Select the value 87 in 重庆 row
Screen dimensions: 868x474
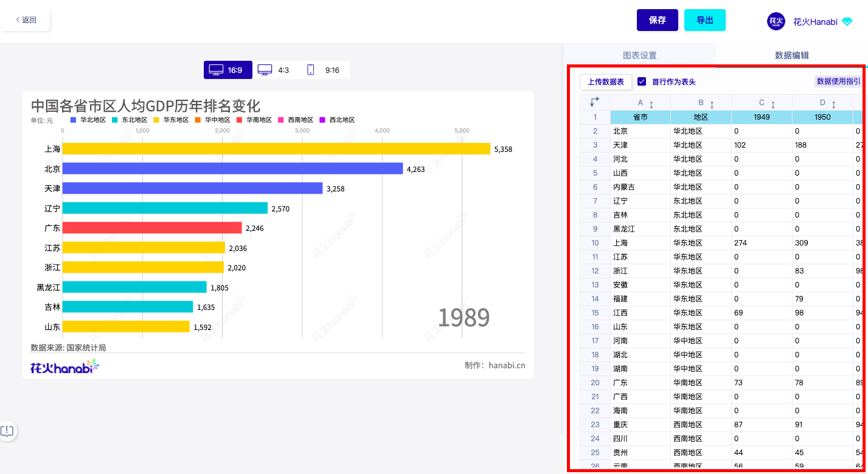pyautogui.click(x=762, y=425)
